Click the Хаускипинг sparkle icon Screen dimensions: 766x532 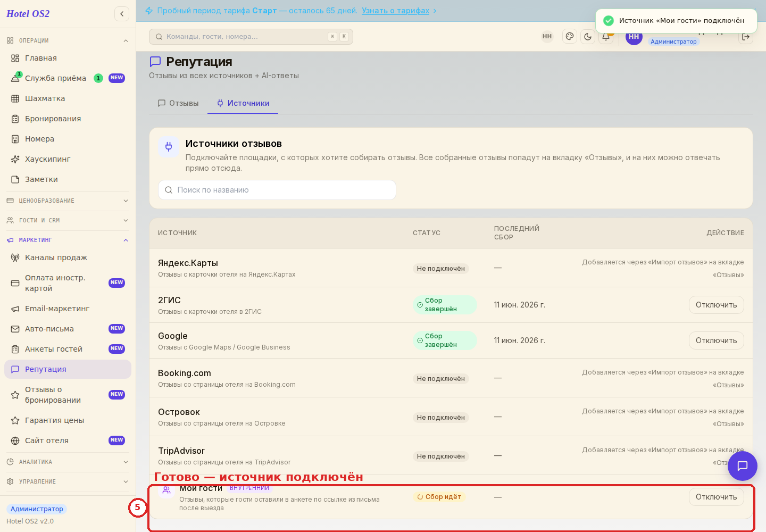point(15,159)
